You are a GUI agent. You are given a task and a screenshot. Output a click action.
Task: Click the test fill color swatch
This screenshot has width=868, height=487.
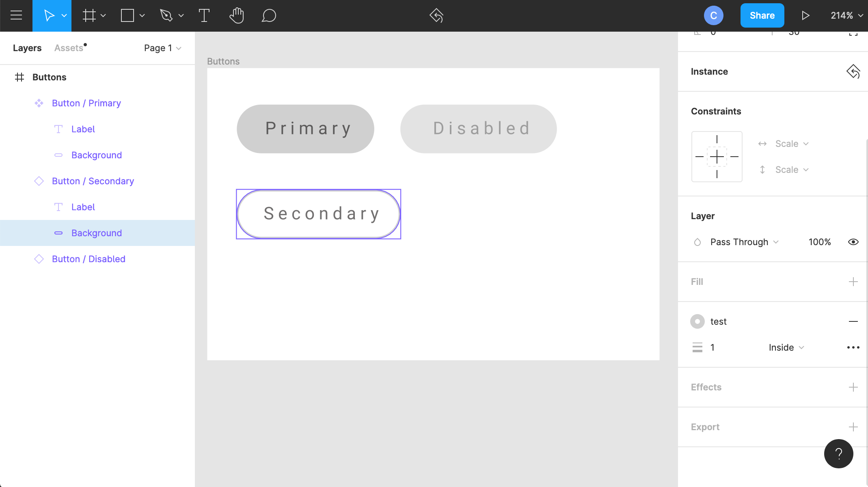(697, 321)
